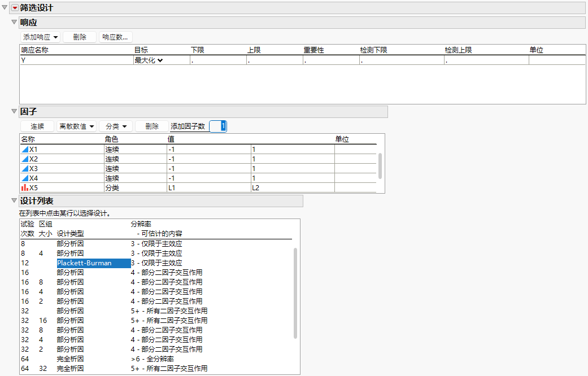The width and height of the screenshot is (588, 376).
Task: Click the 删除 button in the 响应 section
Action: (80, 37)
